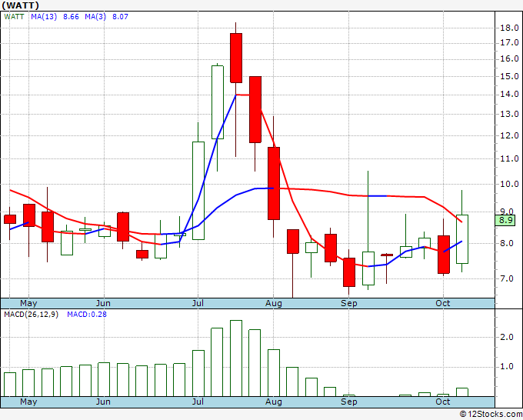The width and height of the screenshot is (523, 420).
Task: Click the tallest MACD histogram bar
Action: pos(236,358)
